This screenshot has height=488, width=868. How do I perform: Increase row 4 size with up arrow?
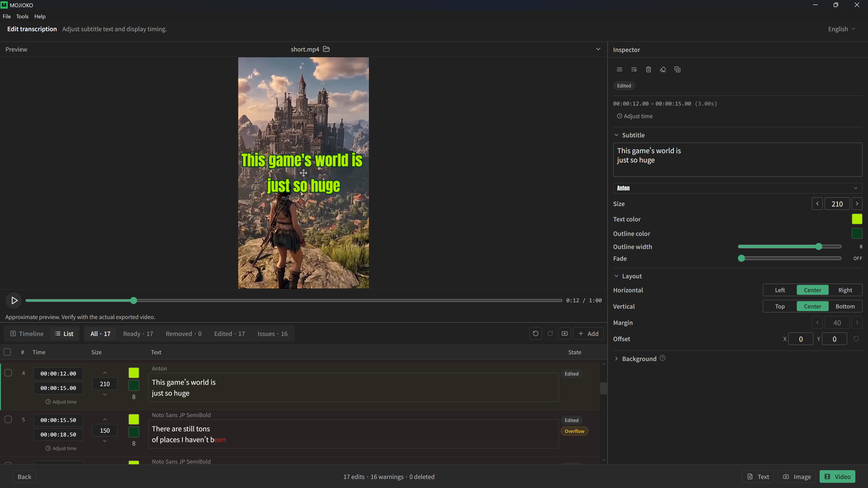(105, 373)
